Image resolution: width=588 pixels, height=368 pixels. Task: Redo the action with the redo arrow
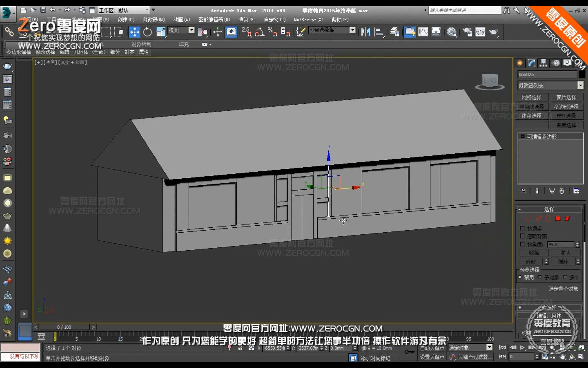click(x=67, y=10)
